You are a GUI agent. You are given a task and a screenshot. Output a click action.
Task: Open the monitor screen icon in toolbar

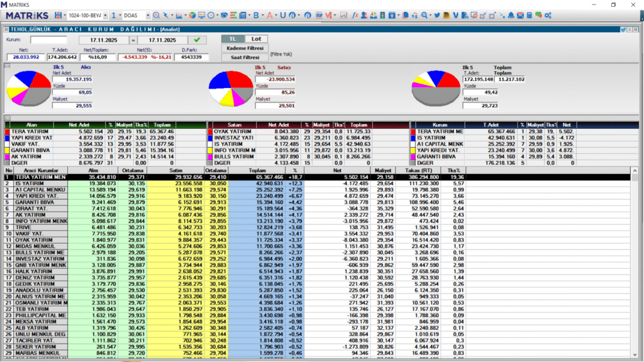point(201,15)
